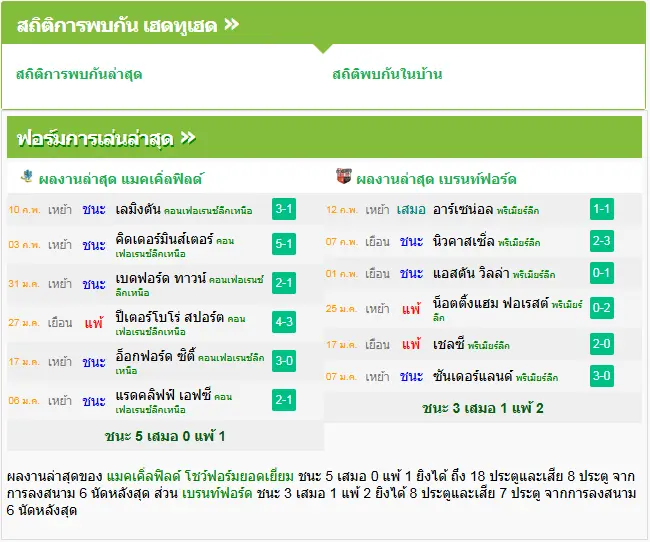Image resolution: width=650 pixels, height=542 pixels.
Task: Click the 3-0 score for ซันเดอร์แลนด์
Action: (x=602, y=376)
